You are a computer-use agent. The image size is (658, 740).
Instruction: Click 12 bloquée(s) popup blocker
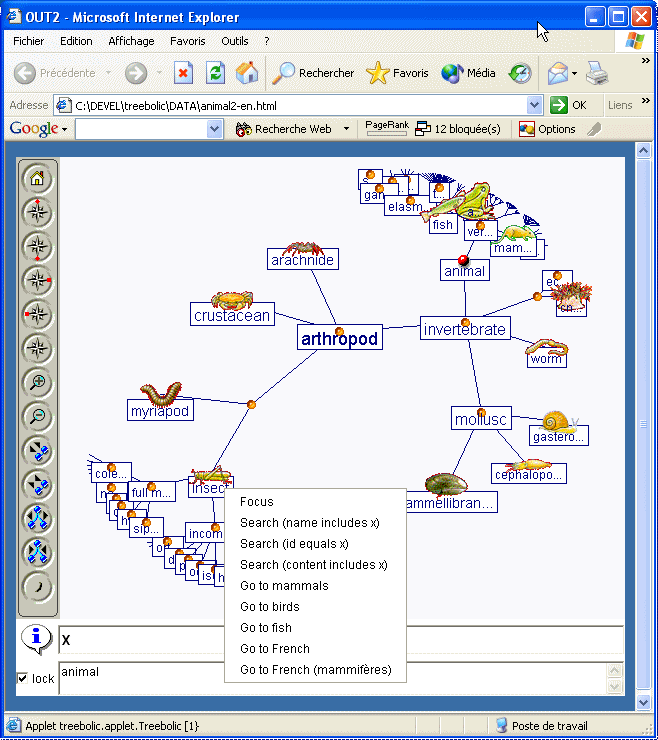(x=457, y=129)
